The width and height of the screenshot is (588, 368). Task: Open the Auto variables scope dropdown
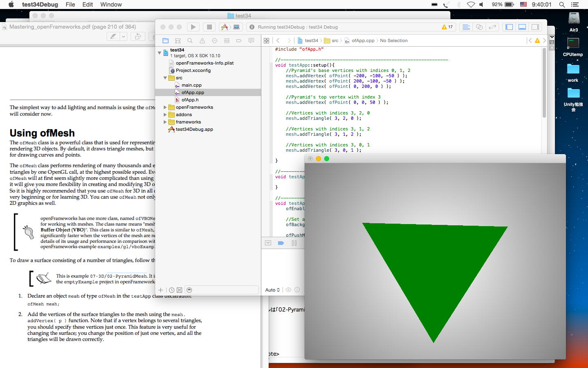(x=272, y=290)
